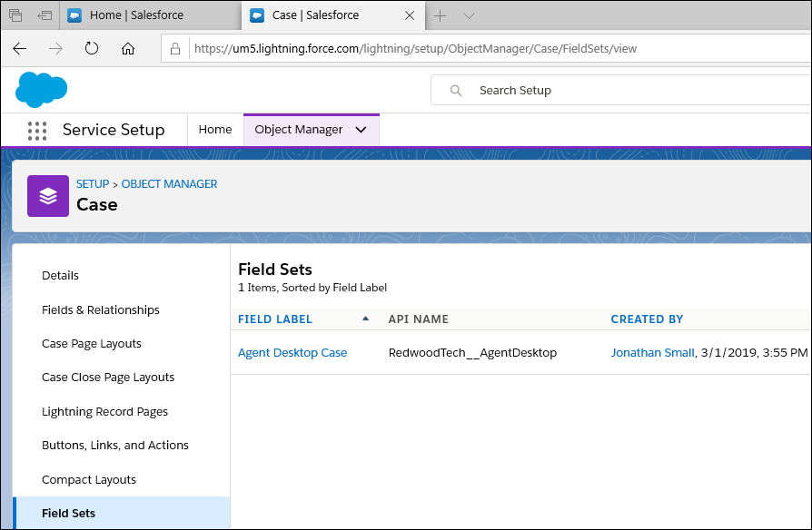Close the Case | Salesforce tab
The width and height of the screenshot is (812, 530).
(x=409, y=16)
